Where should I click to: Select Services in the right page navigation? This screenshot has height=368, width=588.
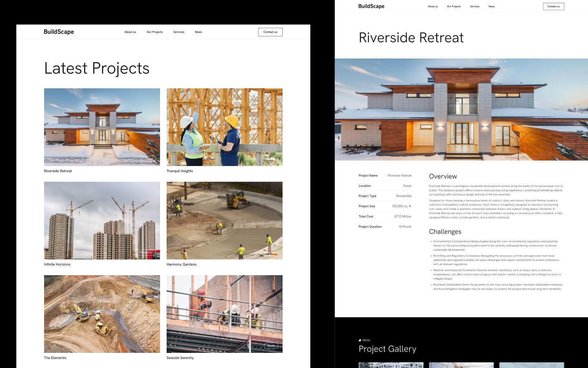tap(474, 6)
